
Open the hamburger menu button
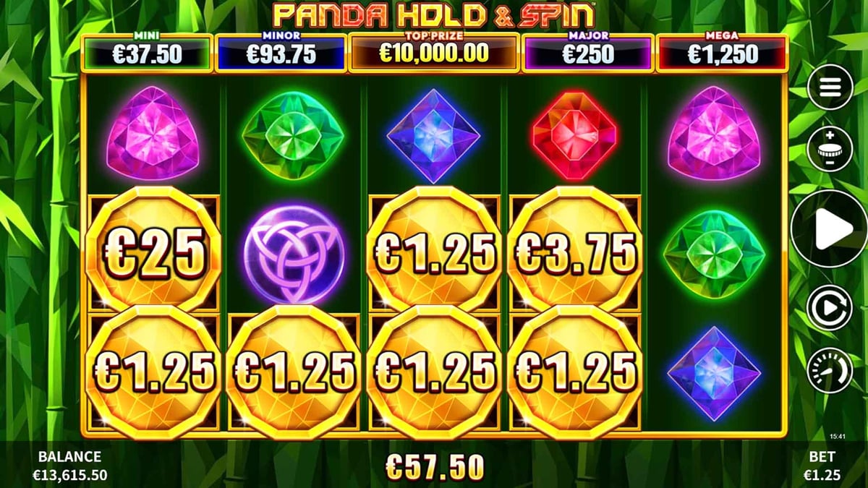tap(830, 87)
